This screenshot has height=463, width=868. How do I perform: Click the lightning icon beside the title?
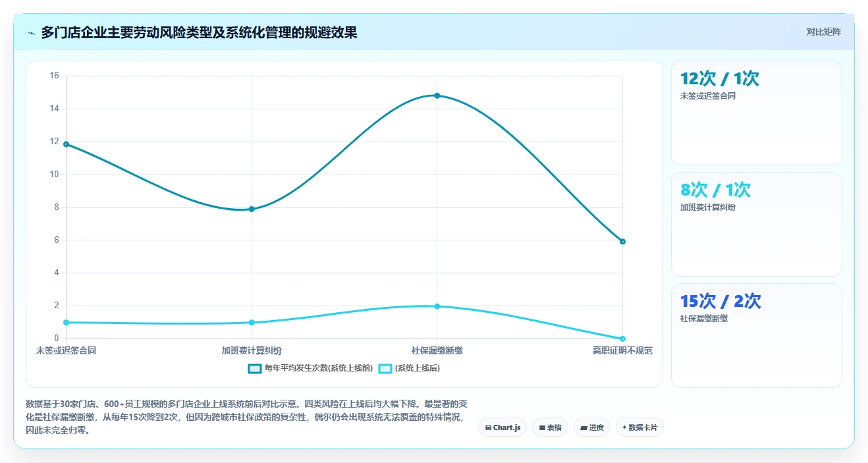32,32
